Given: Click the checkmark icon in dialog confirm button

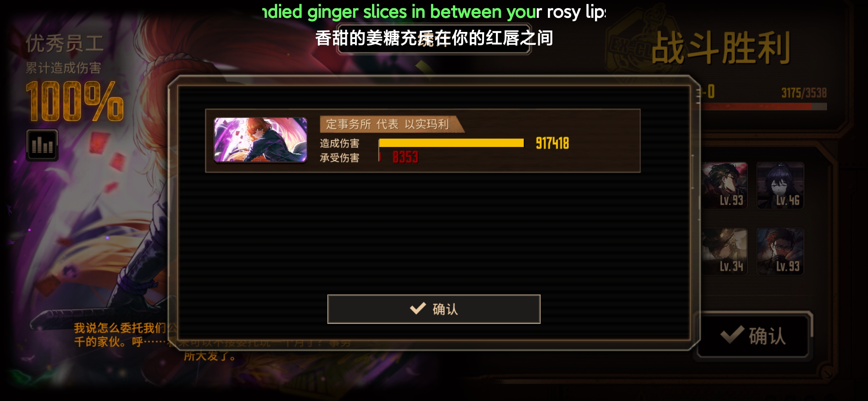Looking at the screenshot, I should pyautogui.click(x=418, y=308).
